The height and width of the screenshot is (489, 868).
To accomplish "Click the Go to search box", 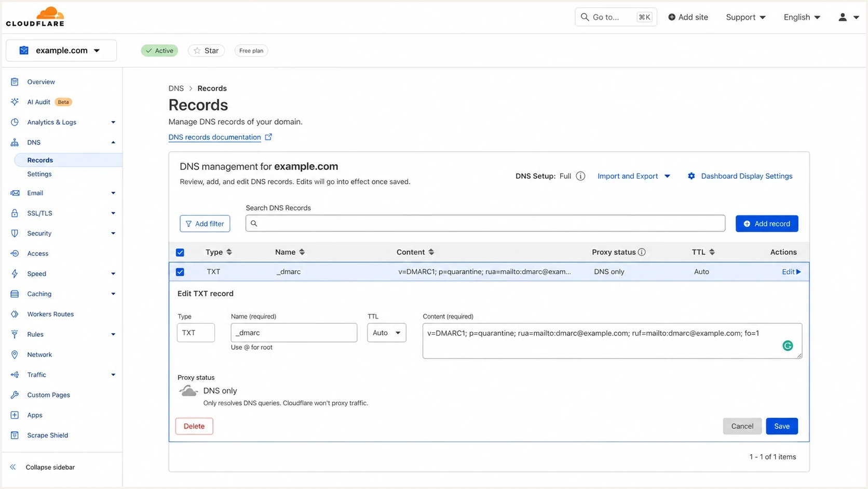I will [616, 17].
